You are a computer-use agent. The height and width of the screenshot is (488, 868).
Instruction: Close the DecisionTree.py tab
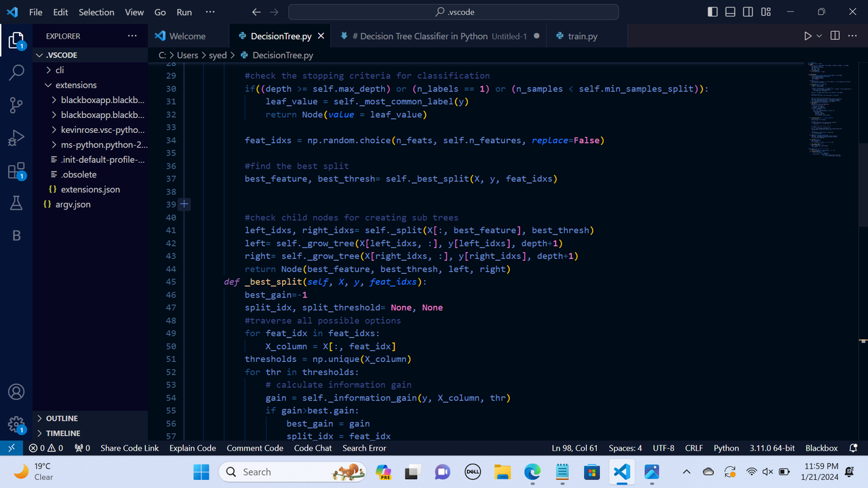point(321,36)
